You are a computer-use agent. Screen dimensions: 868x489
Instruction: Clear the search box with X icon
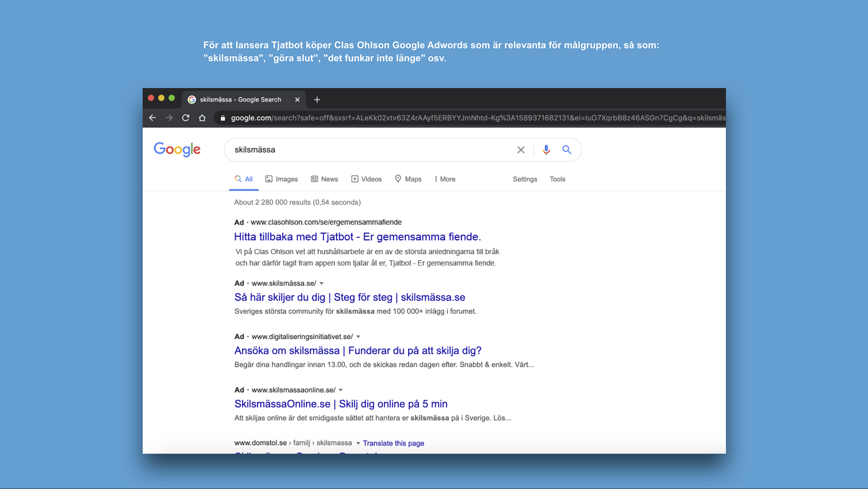tap(521, 150)
